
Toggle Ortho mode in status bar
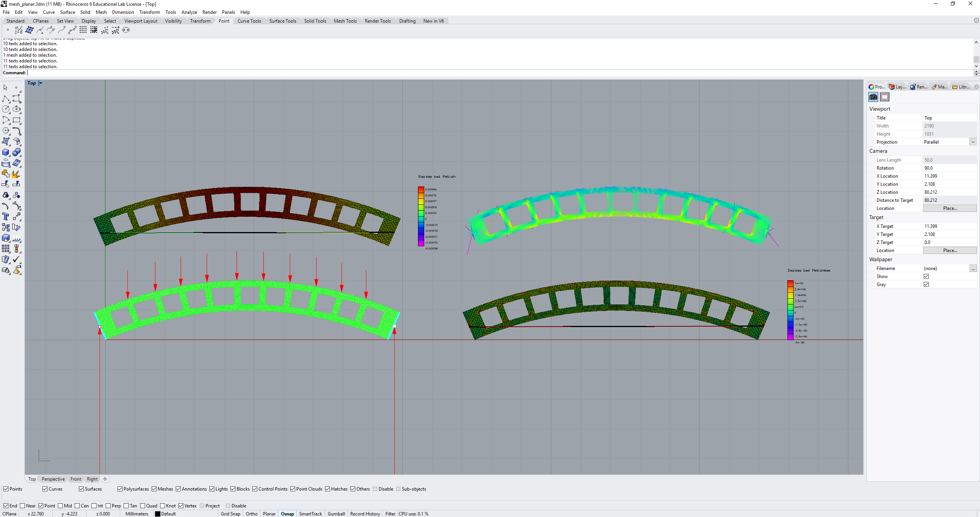click(x=252, y=514)
